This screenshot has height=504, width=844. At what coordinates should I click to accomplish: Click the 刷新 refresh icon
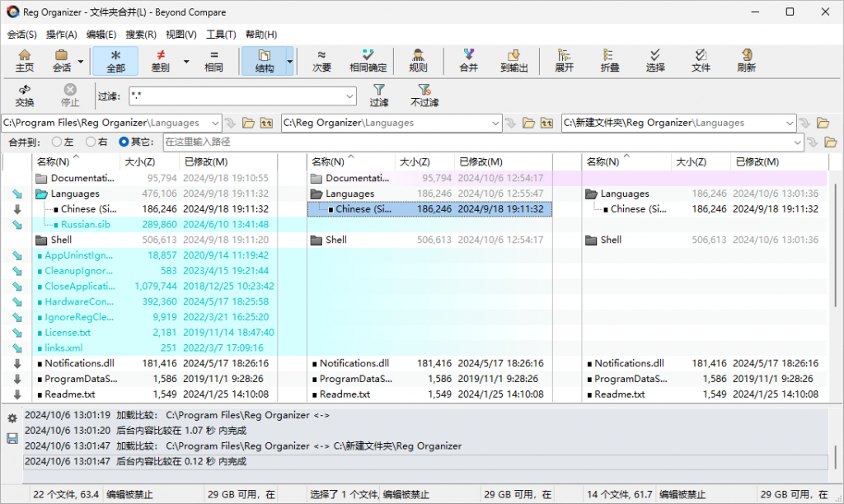point(746,61)
